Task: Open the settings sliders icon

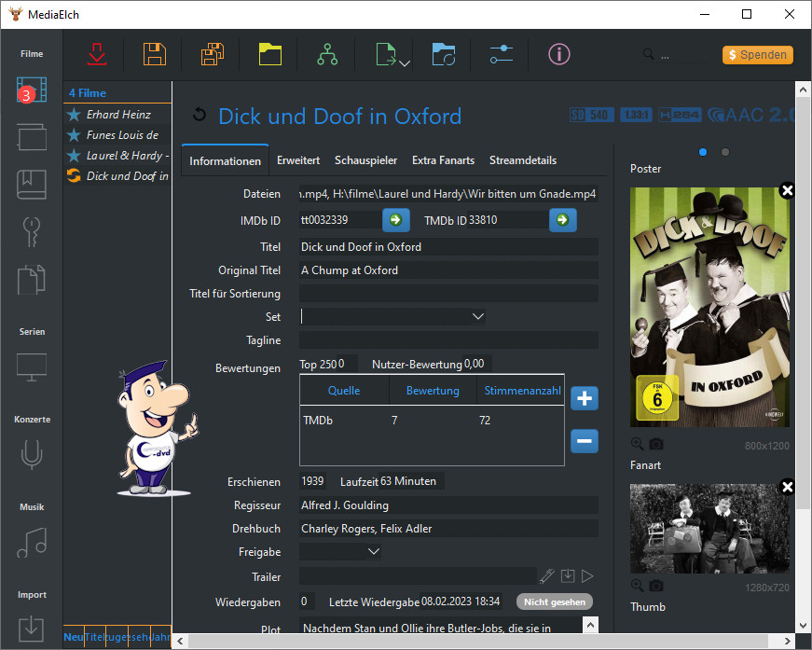Action: 502,54
